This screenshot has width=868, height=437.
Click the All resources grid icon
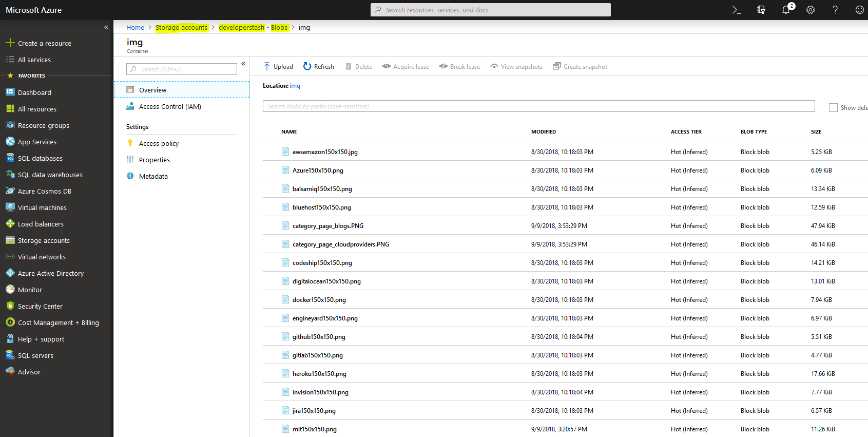click(10, 109)
